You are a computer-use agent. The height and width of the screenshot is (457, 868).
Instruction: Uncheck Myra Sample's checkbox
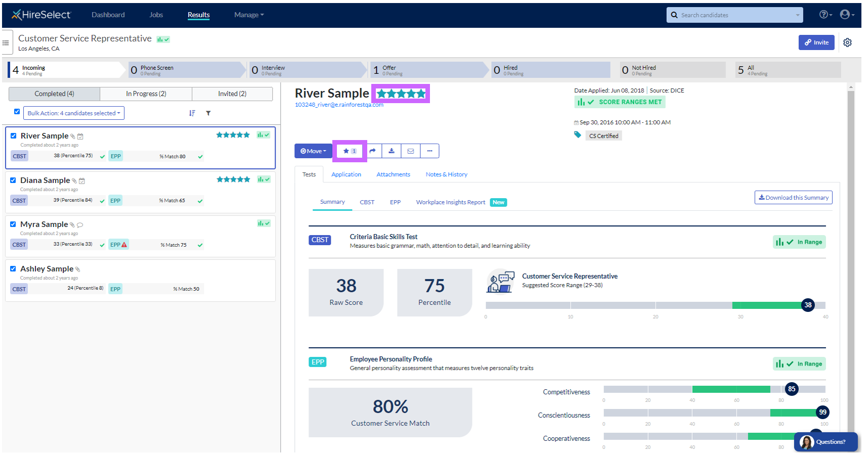(x=13, y=224)
